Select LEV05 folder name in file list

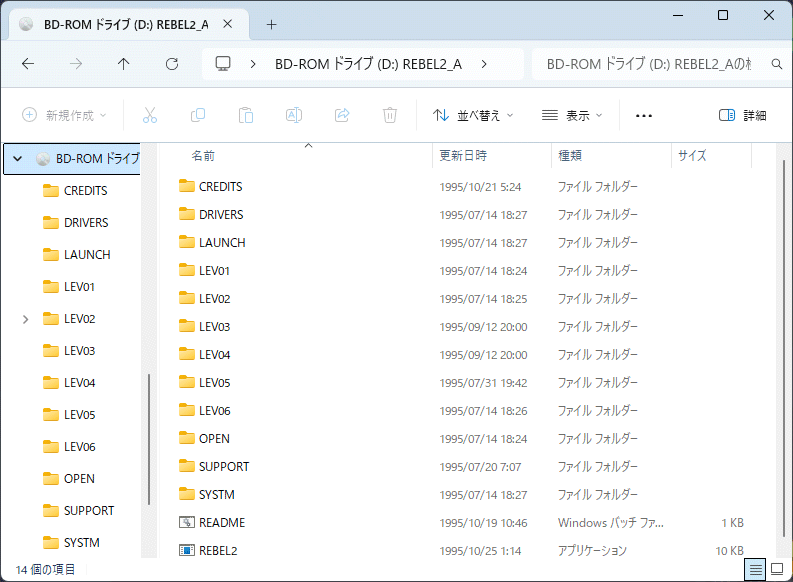[214, 383]
